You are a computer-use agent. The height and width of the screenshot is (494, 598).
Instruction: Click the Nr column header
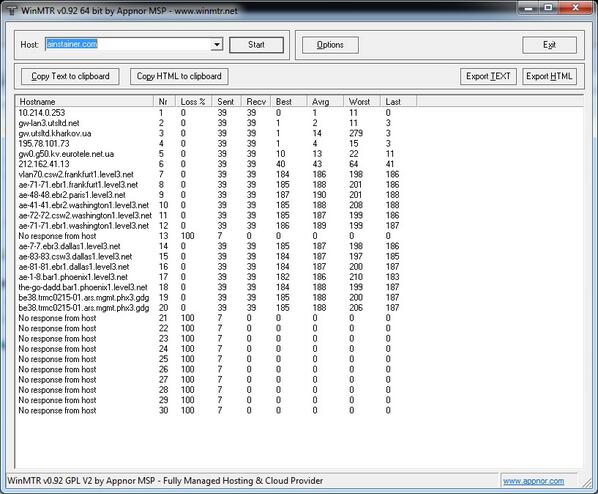coord(164,101)
